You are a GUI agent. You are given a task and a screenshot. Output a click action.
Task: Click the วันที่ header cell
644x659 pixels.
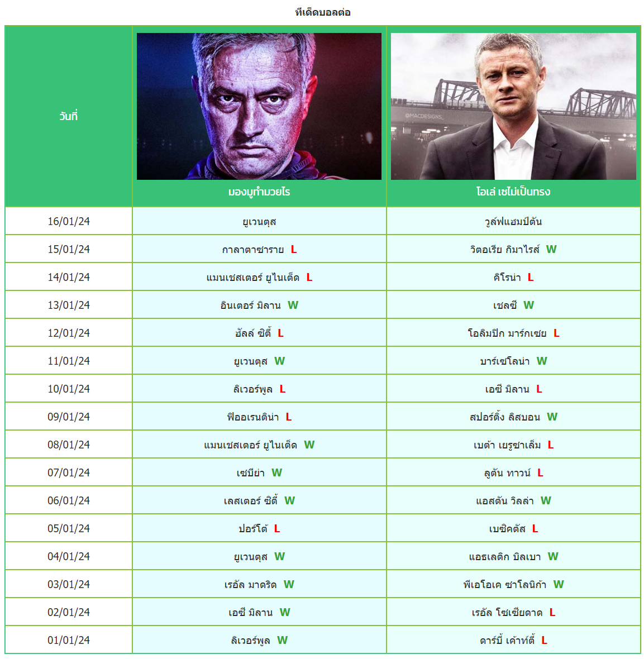pyautogui.click(x=69, y=116)
